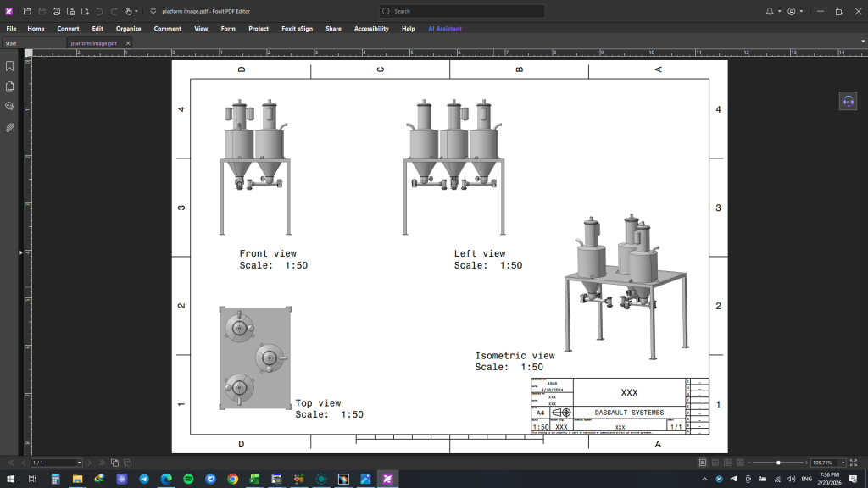Viewport: 868px width, 488px height.
Task: Click the Save icon in quick access toolbar
Action: pyautogui.click(x=42, y=11)
